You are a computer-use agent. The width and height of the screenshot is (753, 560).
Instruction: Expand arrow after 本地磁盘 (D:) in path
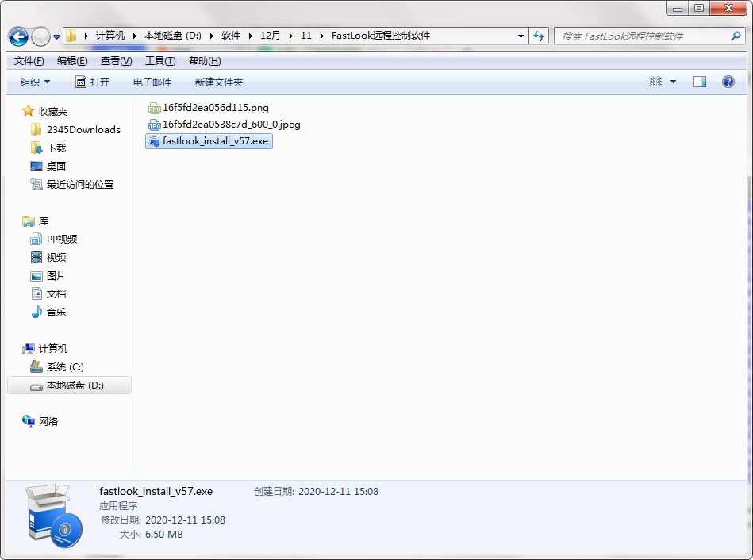coord(211,36)
